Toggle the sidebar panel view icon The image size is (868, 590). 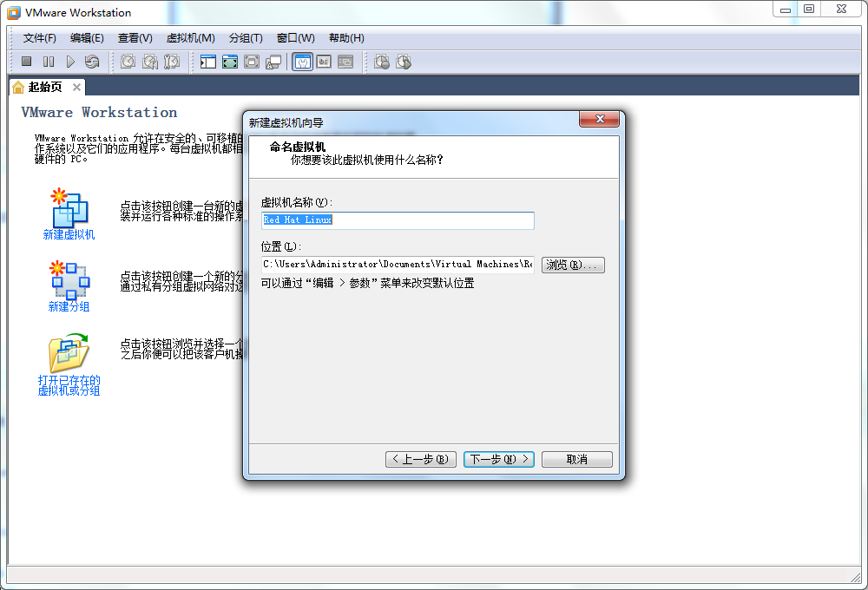[x=208, y=62]
